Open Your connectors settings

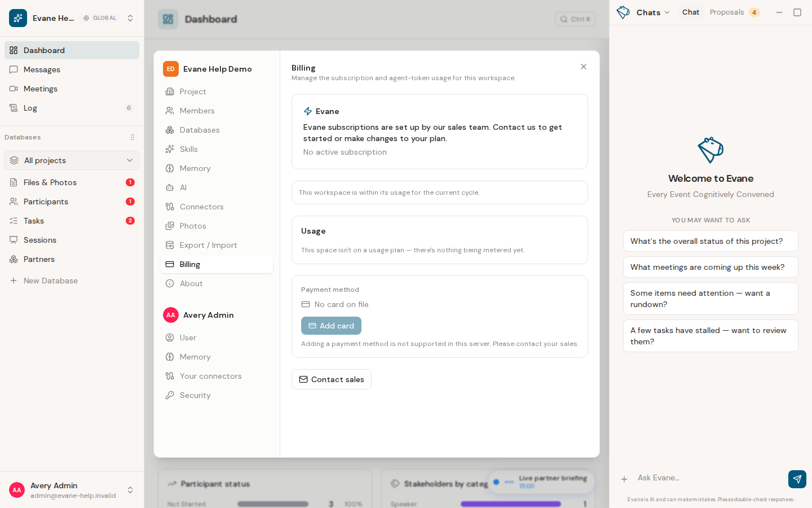click(x=217, y=376)
